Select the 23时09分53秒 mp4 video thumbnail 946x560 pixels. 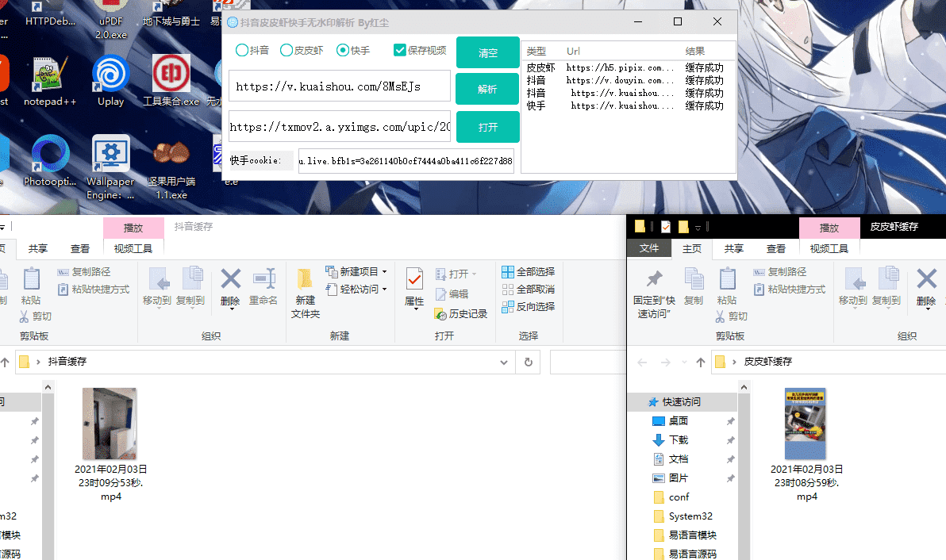110,424
